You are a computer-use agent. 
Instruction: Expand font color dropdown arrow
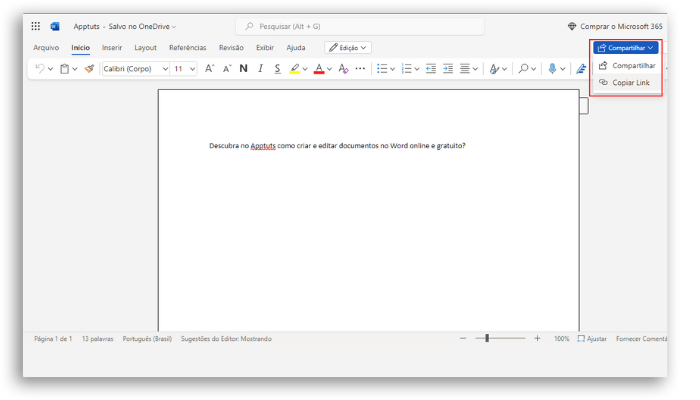[329, 69]
